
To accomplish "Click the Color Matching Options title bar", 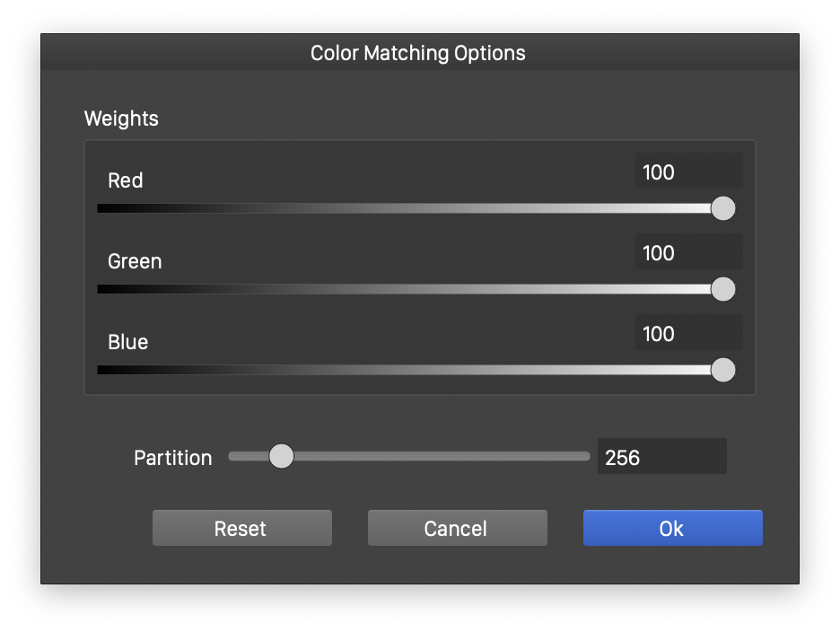I will [418, 53].
